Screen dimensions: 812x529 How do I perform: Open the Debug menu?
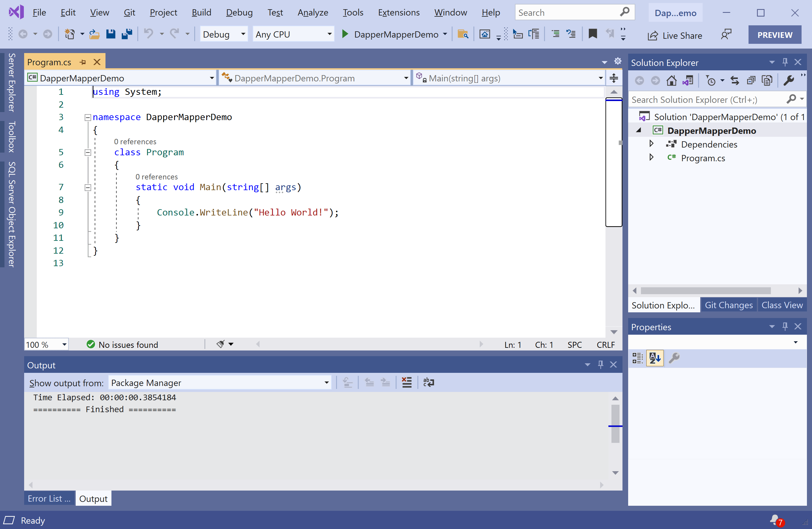pos(239,12)
